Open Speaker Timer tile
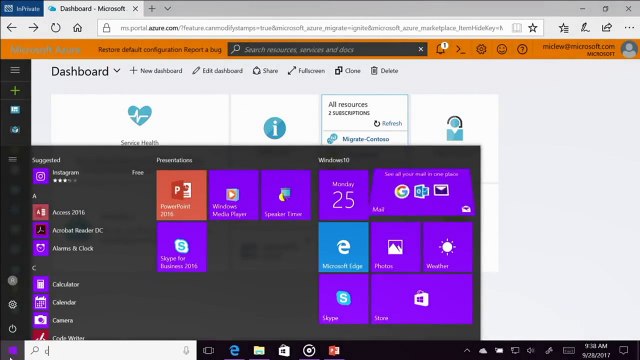The height and width of the screenshot is (360, 640). 286,195
